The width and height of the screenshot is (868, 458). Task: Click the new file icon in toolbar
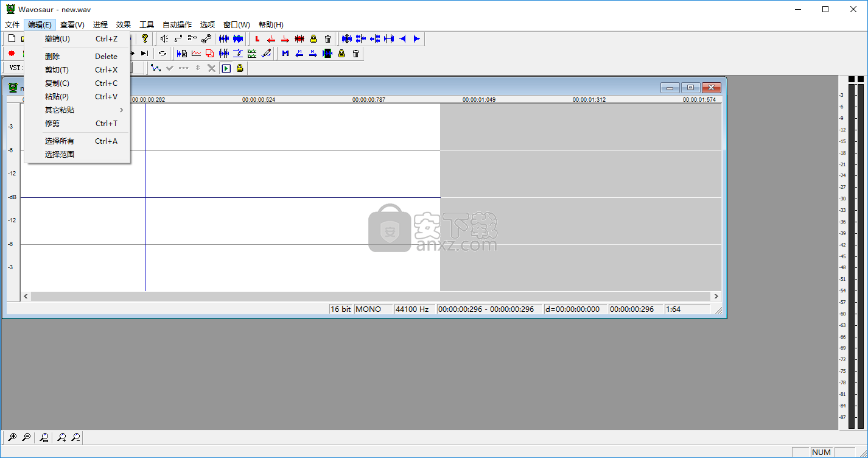point(11,38)
